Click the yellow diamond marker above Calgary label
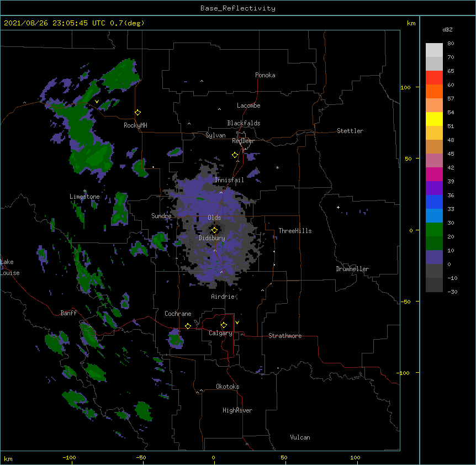Image resolution: width=476 pixels, height=465 pixels. (x=224, y=325)
